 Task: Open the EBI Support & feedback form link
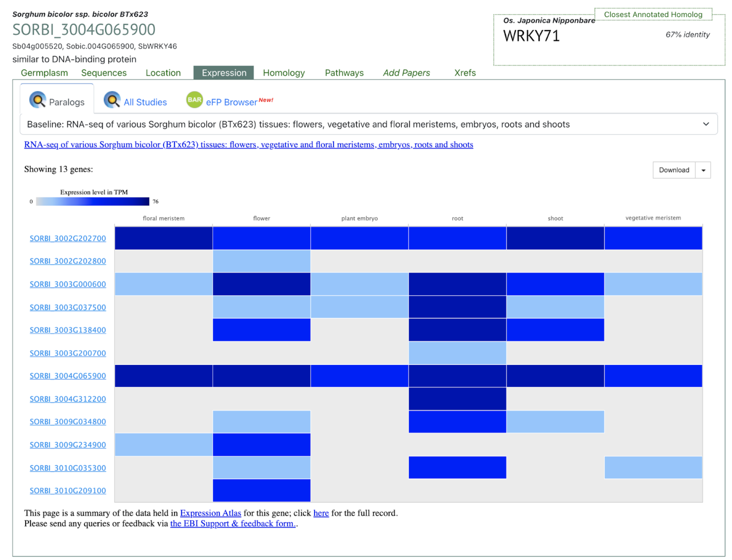pyautogui.click(x=232, y=524)
